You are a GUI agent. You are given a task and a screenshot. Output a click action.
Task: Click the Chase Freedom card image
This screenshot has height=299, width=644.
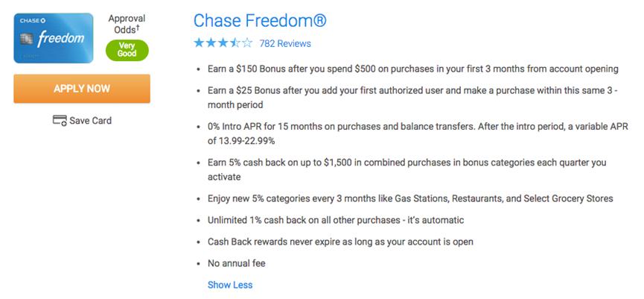53,37
